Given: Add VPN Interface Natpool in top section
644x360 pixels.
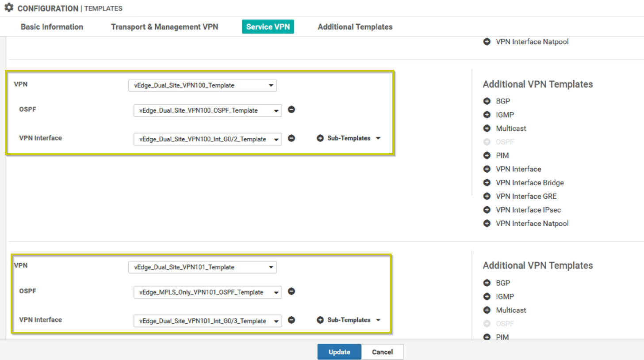Looking at the screenshot, I should coord(487,42).
